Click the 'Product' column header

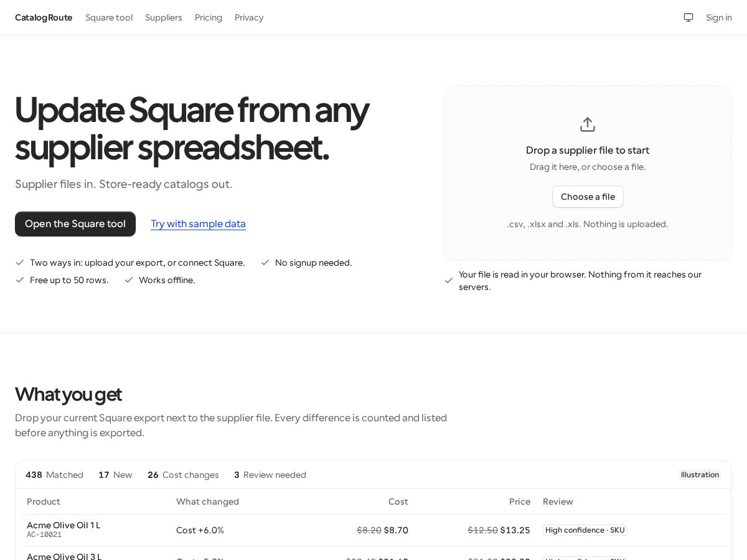[44, 502]
